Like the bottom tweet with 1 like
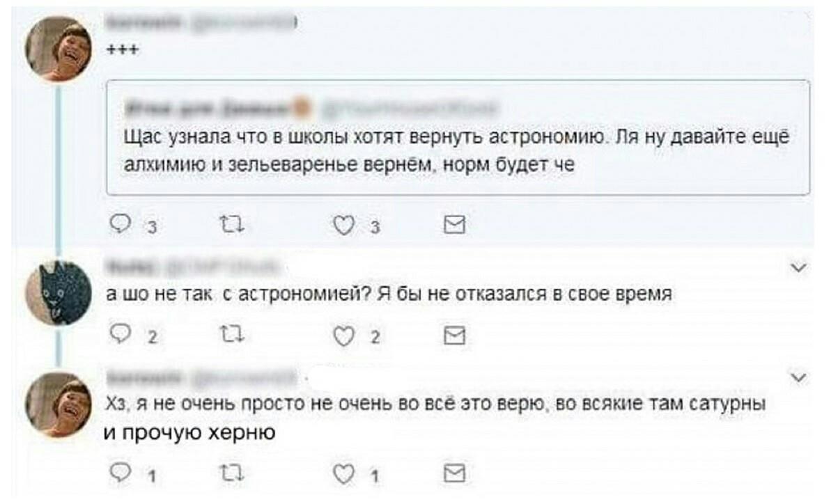 [342, 474]
